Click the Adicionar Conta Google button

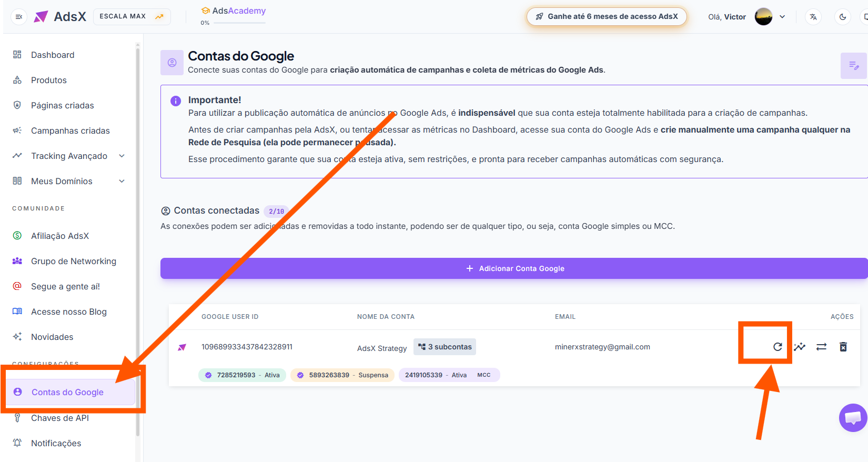pyautogui.click(x=514, y=268)
